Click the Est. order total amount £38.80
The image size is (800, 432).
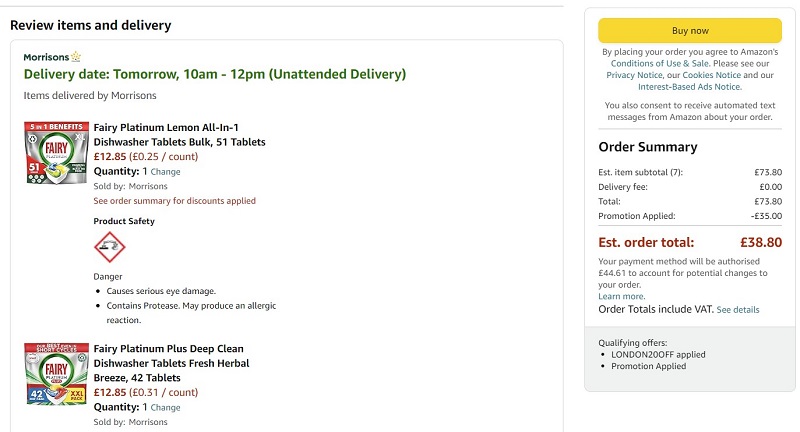point(761,242)
